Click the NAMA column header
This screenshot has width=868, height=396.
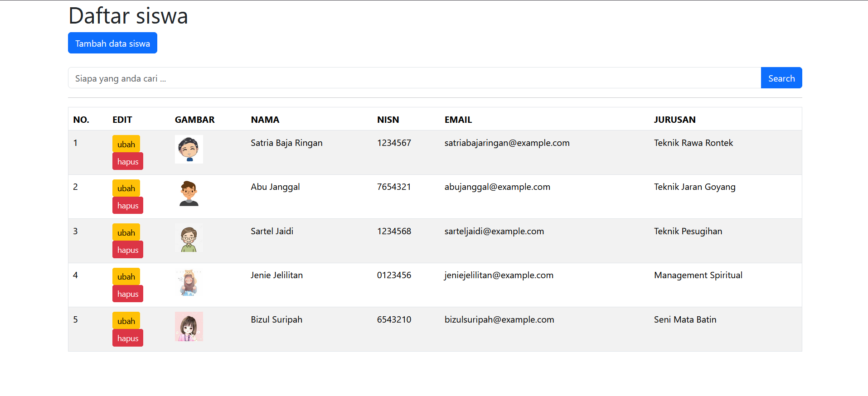tap(265, 120)
